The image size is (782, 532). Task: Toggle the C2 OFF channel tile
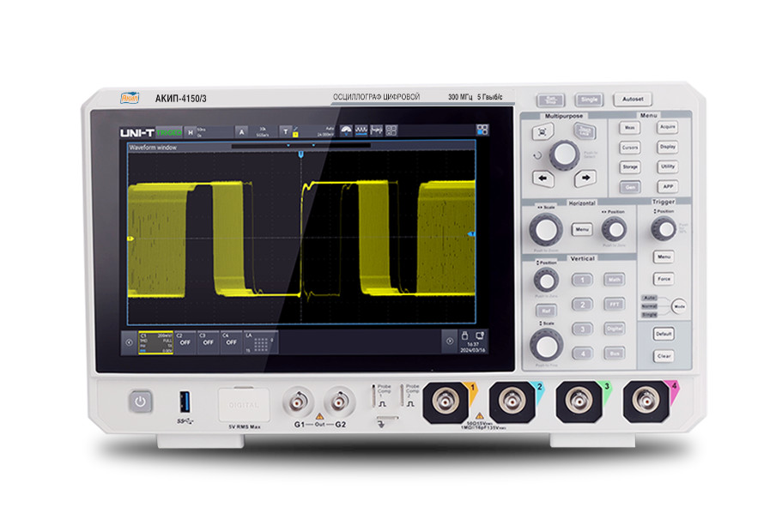coord(184,341)
